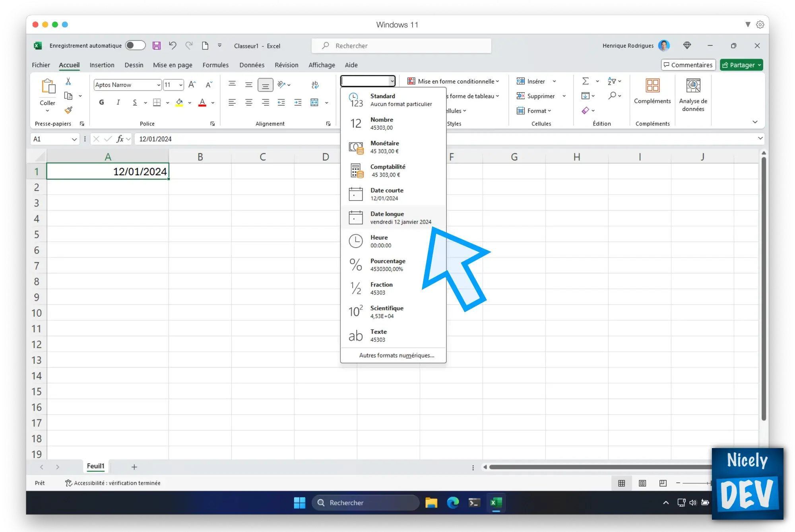Click the Redo arrow icon

coord(189,46)
